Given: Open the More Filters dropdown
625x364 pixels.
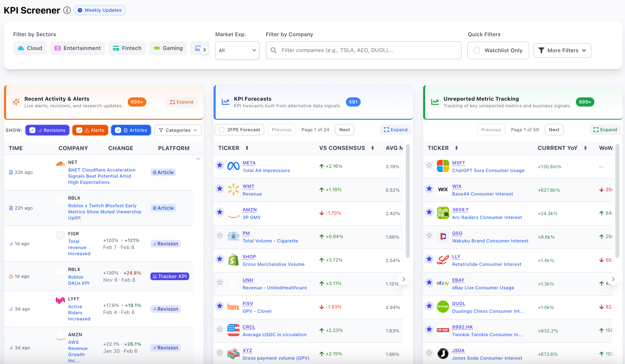Looking at the screenshot, I should [562, 50].
